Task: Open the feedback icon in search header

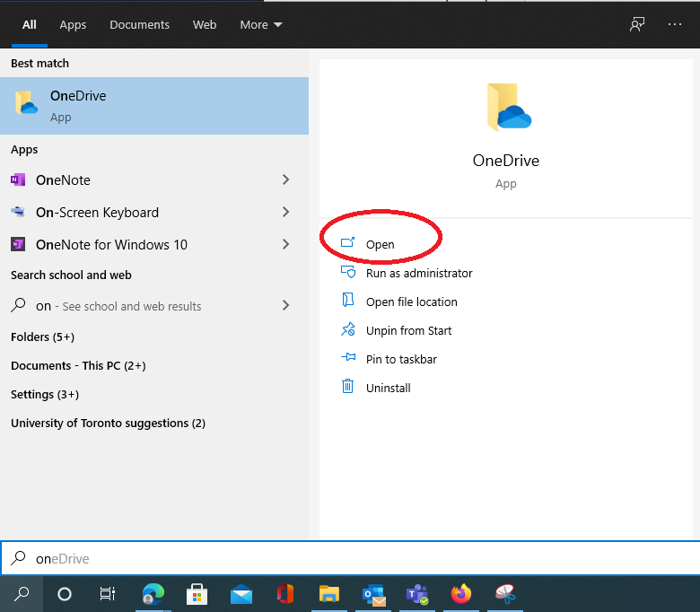Action: (x=637, y=24)
